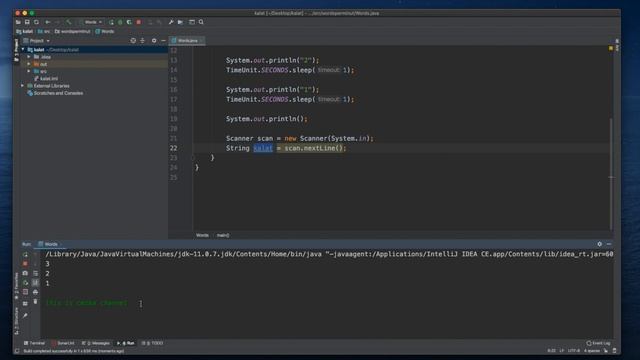Viewport: 640px width, 360px height.
Task: Click the Run icon in the top toolbar
Action: click(x=111, y=22)
